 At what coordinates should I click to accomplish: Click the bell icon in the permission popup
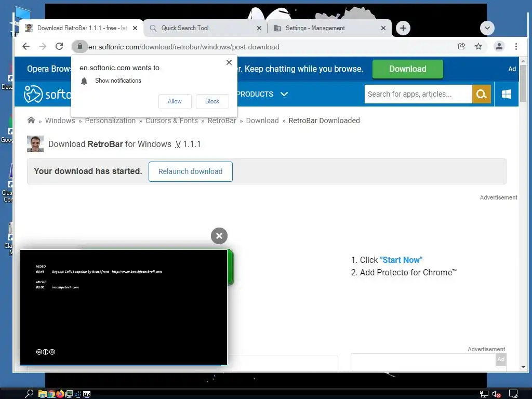(x=84, y=81)
